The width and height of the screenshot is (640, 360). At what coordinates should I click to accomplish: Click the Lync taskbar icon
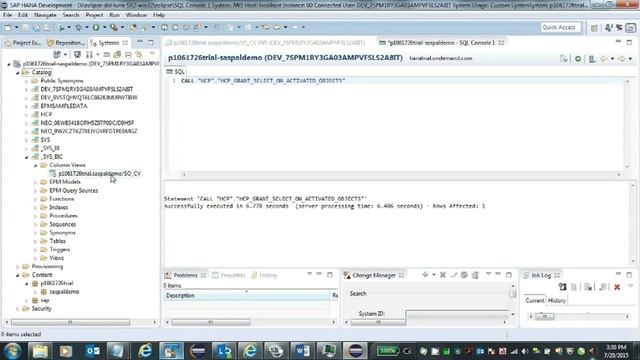(x=224, y=351)
